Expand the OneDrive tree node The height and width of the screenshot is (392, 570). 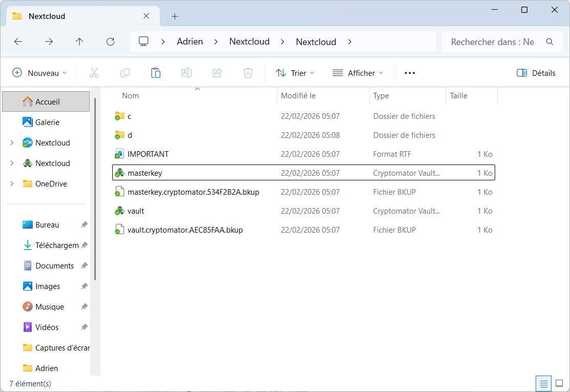click(12, 184)
